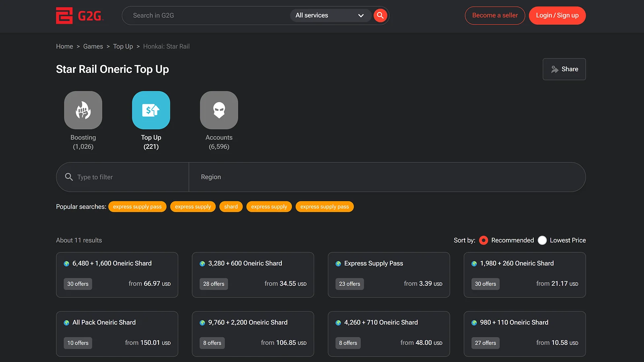This screenshot has width=644, height=362.
Task: Click globe icon on All Pack Oneiric Shard
Action: (x=66, y=323)
